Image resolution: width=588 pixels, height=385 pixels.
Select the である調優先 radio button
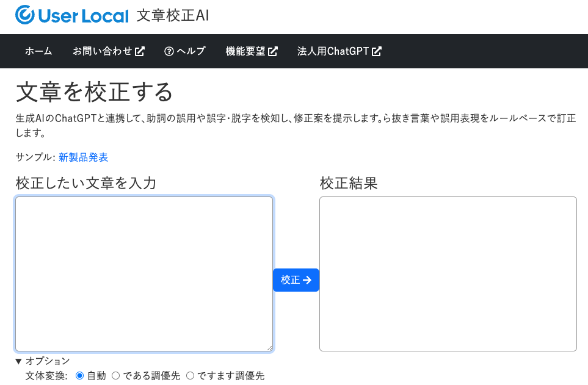pyautogui.click(x=116, y=376)
